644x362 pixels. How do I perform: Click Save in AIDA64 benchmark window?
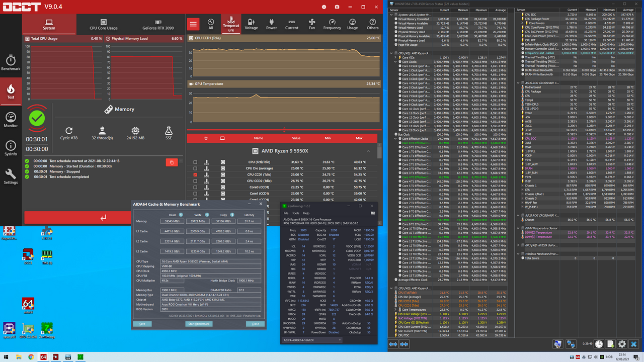pyautogui.click(x=142, y=324)
